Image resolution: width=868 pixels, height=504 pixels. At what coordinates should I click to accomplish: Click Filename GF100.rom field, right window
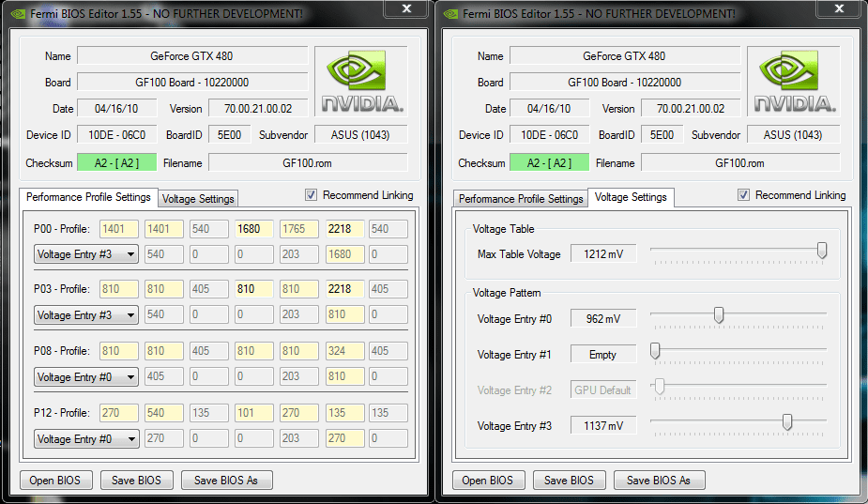click(740, 162)
